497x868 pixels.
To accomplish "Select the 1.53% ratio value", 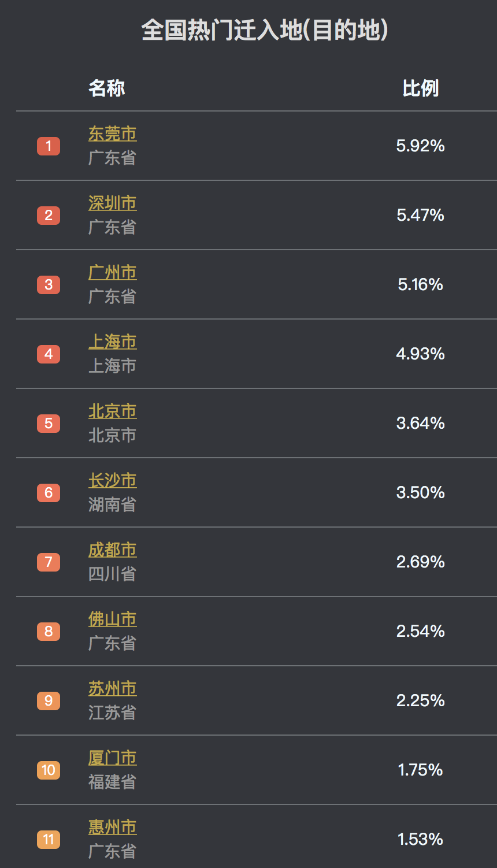I will (x=420, y=839).
